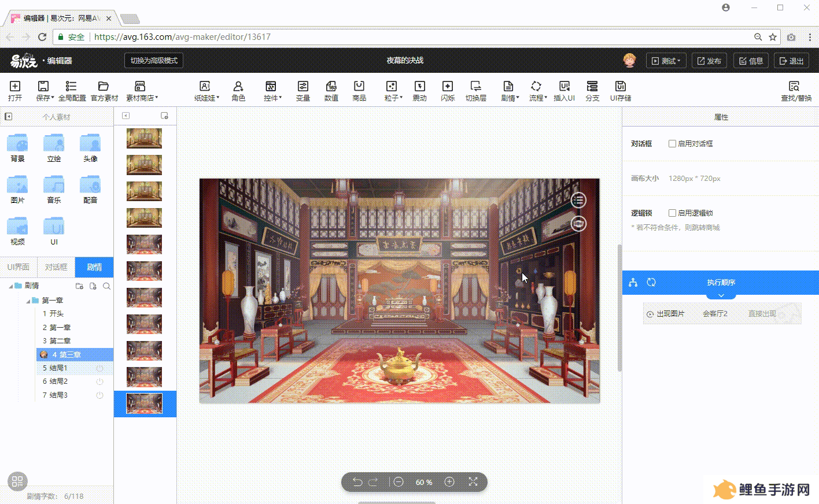Add a 震动 shake effect
Image resolution: width=819 pixels, height=504 pixels.
419,91
